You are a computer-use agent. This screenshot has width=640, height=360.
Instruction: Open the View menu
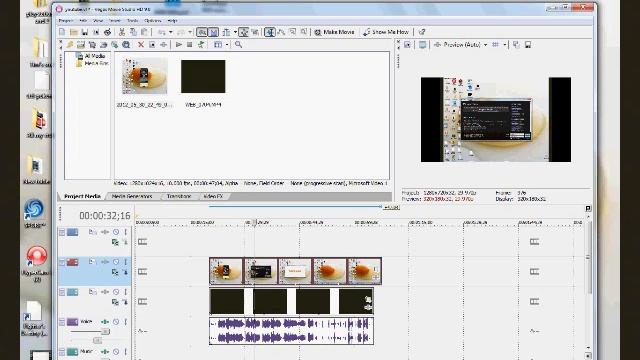pyautogui.click(x=98, y=20)
